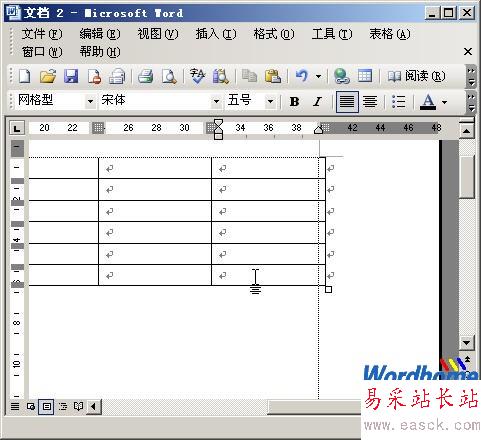Insert a hyperlink with the globe icon
Screen dimensions: 481x440
pyautogui.click(x=342, y=76)
